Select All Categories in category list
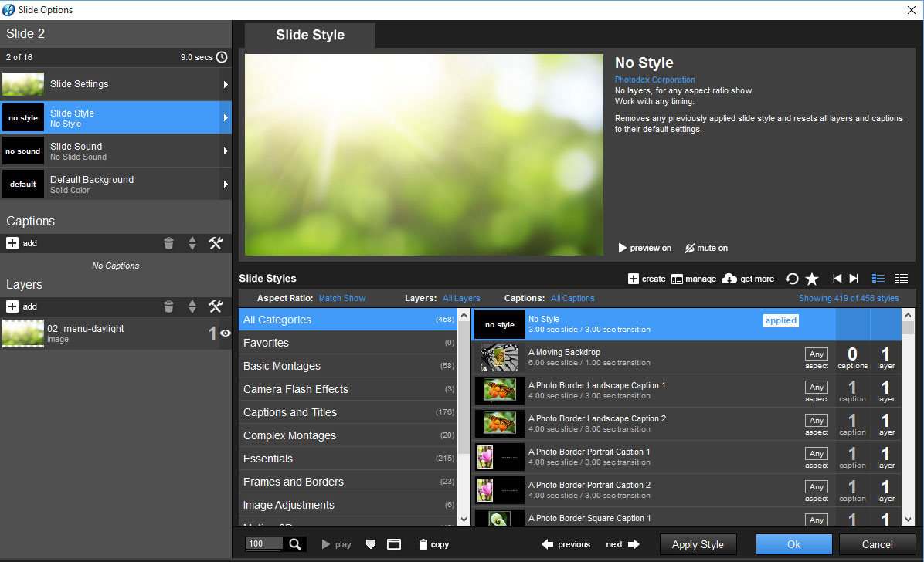This screenshot has width=924, height=562. pos(348,320)
